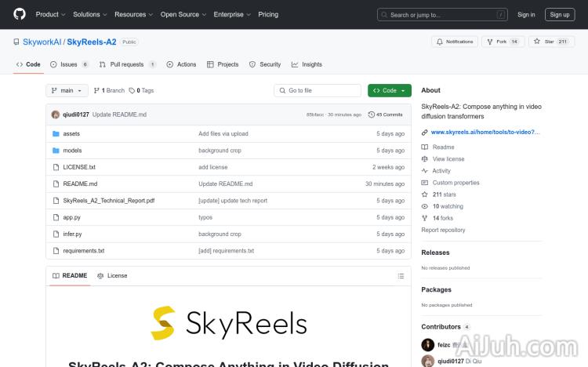This screenshot has width=588, height=367.
Task: Open the app.py file
Action: pyautogui.click(x=71, y=217)
